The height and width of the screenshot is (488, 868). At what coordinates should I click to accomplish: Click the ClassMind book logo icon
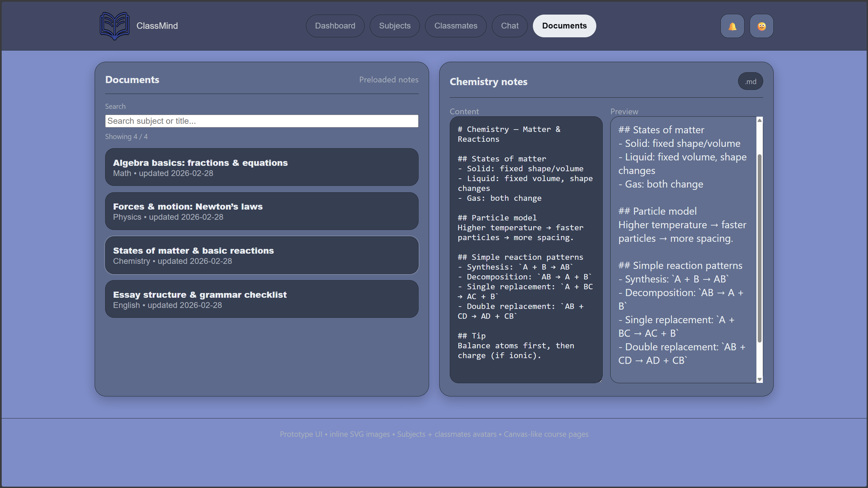(x=114, y=26)
